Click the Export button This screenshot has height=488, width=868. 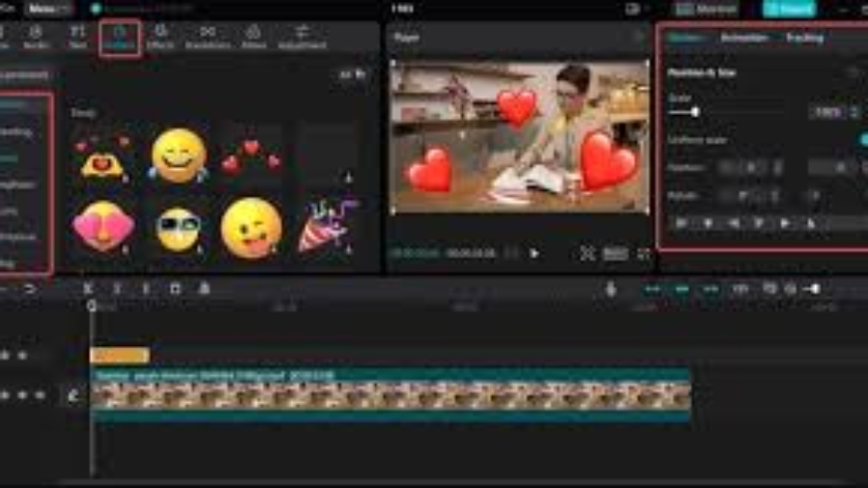[x=788, y=8]
